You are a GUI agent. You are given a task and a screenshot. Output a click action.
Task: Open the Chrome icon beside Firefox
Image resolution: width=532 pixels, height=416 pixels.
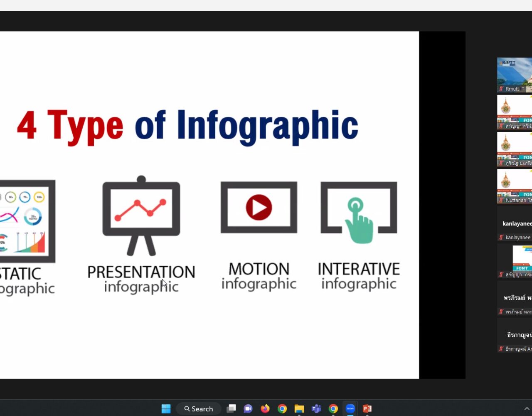click(282, 409)
